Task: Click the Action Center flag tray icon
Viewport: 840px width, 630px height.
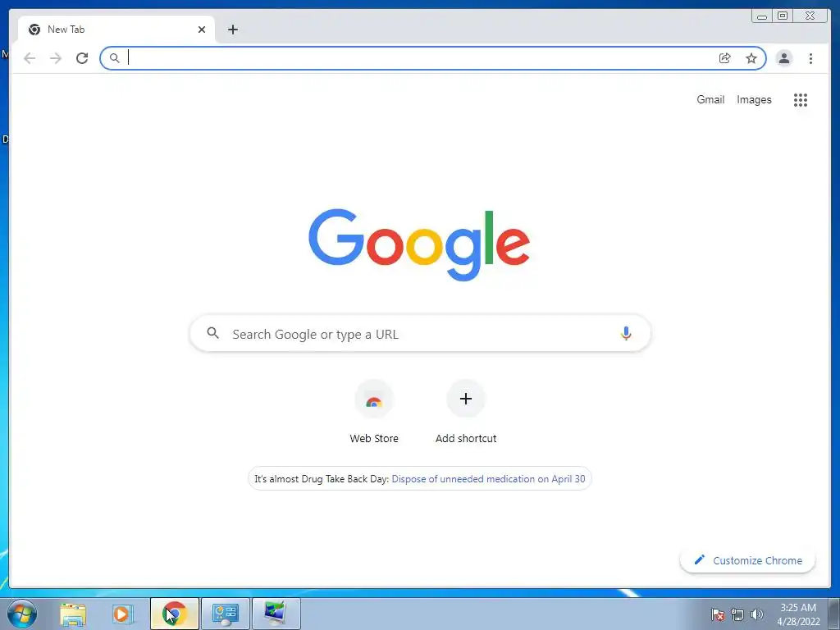Action: tap(718, 614)
